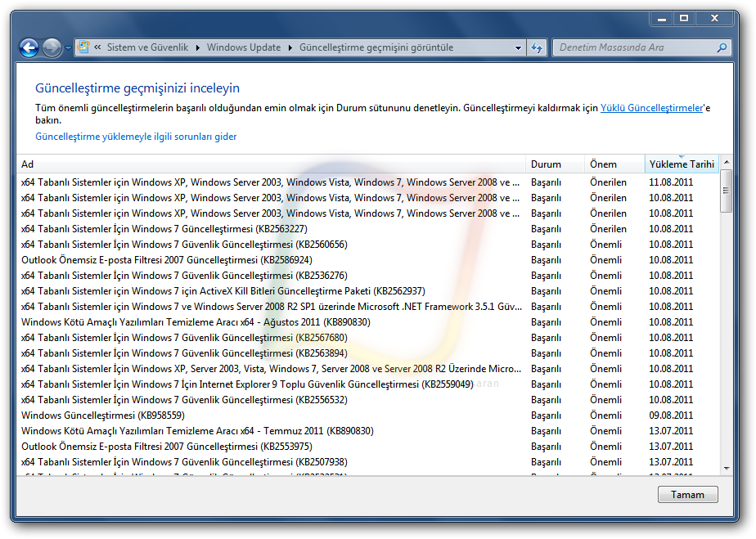Select the Server 2008 R2 Üzerinde Micro... row

click(x=368, y=369)
